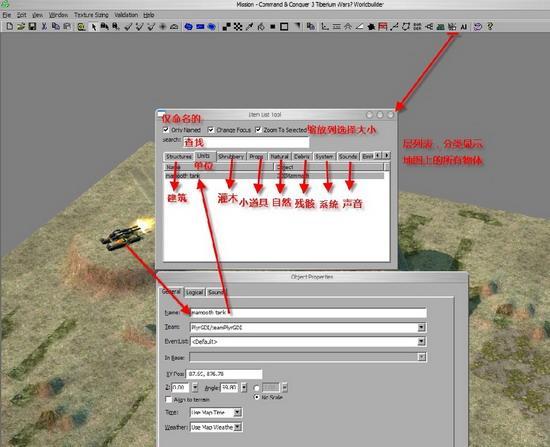The image size is (550, 447).
Task: Click the Z value stepper
Action: 195,387
